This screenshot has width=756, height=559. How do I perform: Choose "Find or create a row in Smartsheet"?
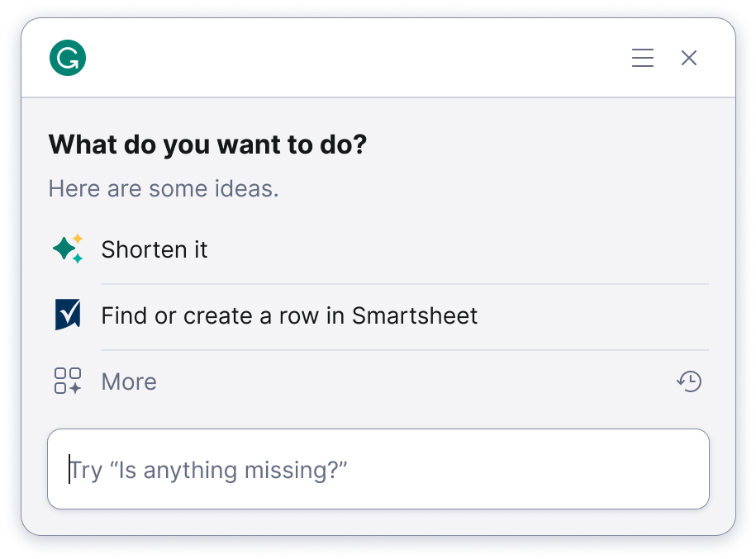(x=289, y=315)
